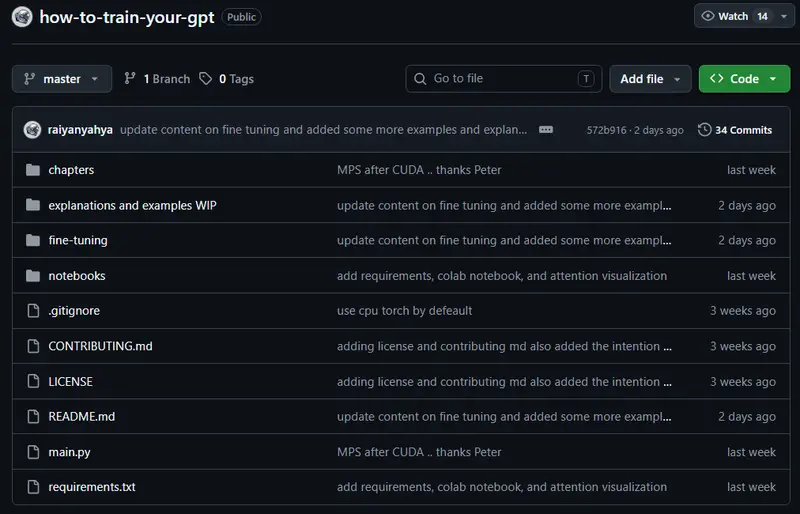Open the .gitignore file
This screenshot has height=514, width=800.
coord(74,310)
